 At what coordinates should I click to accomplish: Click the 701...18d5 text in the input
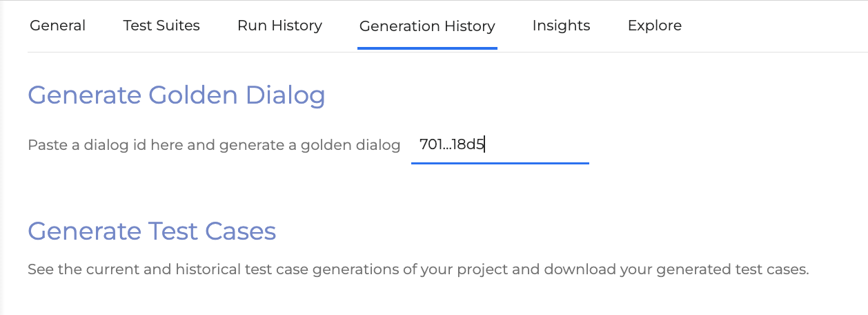pyautogui.click(x=452, y=145)
